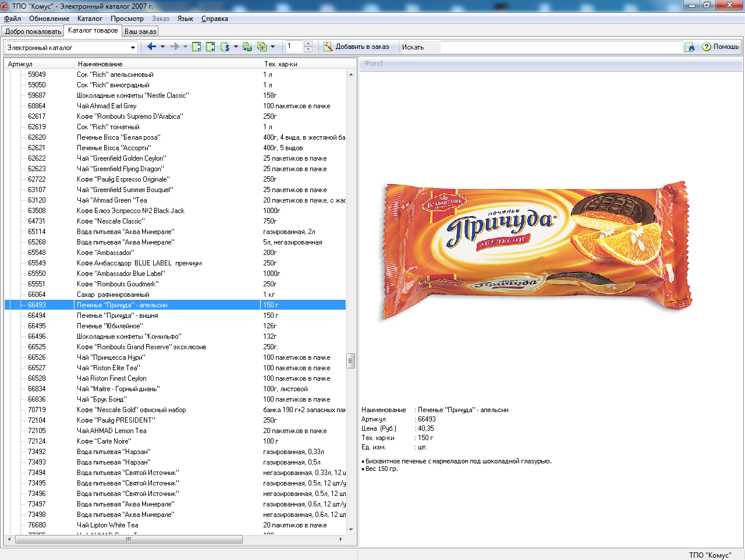This screenshot has height=560, width=745.
Task: Click the description line "Вес 150 гр."
Action: click(382, 469)
